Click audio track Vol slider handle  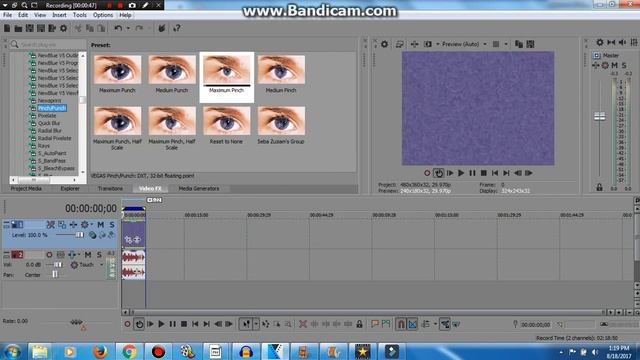[x=58, y=265]
